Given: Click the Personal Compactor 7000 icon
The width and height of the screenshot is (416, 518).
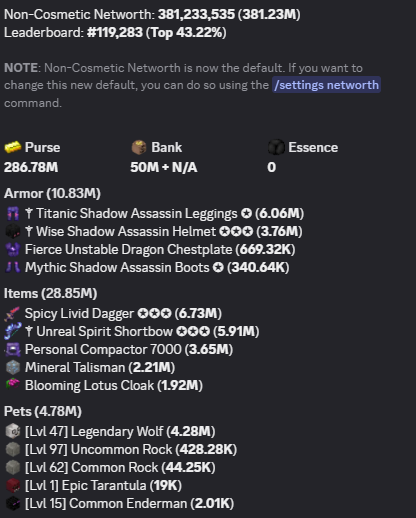Looking at the screenshot, I should pyautogui.click(x=13, y=349).
